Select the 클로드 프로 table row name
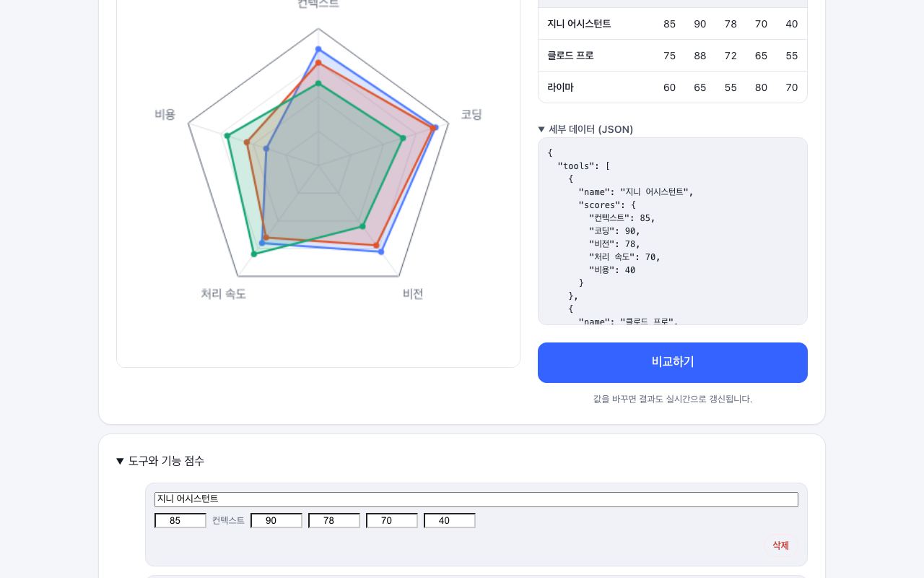Viewport: 924px width, 578px height. tap(570, 56)
